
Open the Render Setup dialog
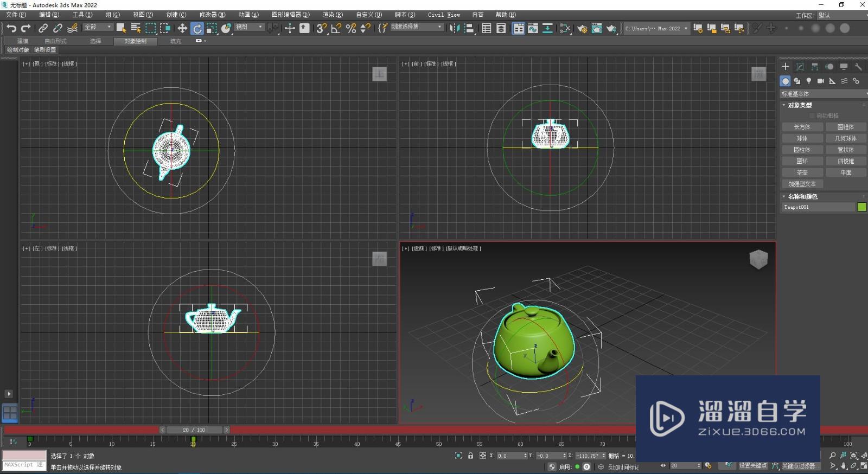click(x=582, y=28)
